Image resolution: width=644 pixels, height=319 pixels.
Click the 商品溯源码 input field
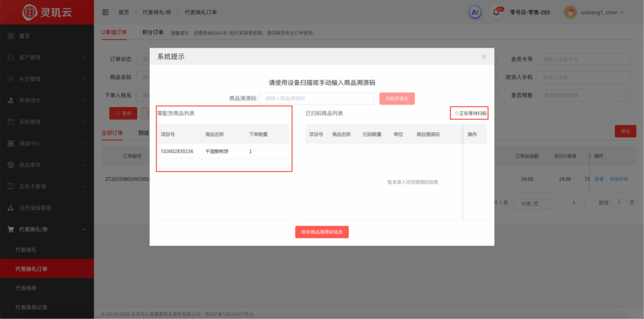coord(316,98)
